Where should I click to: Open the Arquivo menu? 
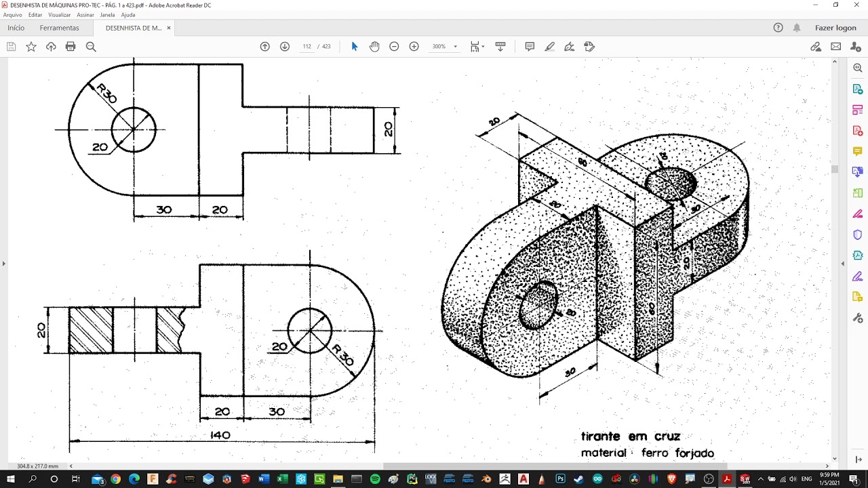point(12,14)
